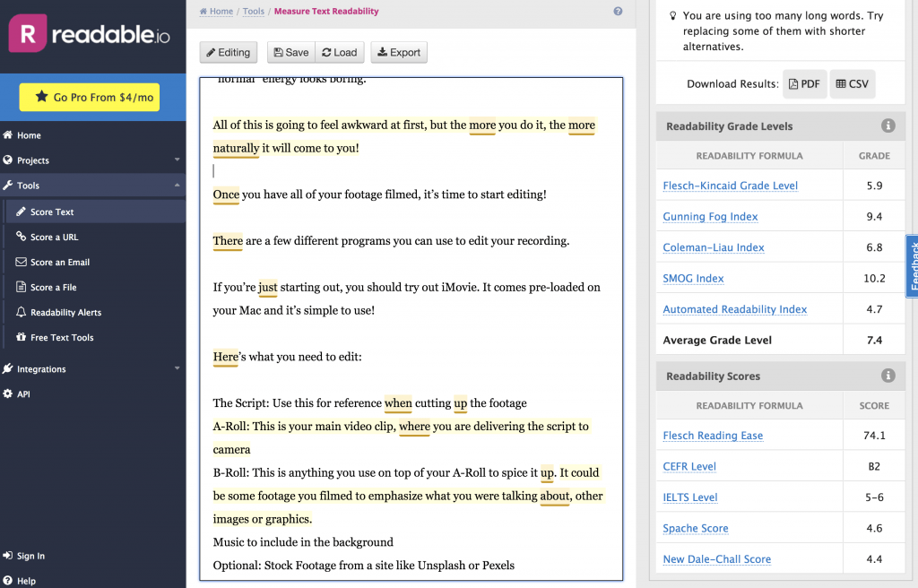918x588 pixels.
Task: Click the Flesch Reading Ease score '74.1'
Action: (x=874, y=435)
